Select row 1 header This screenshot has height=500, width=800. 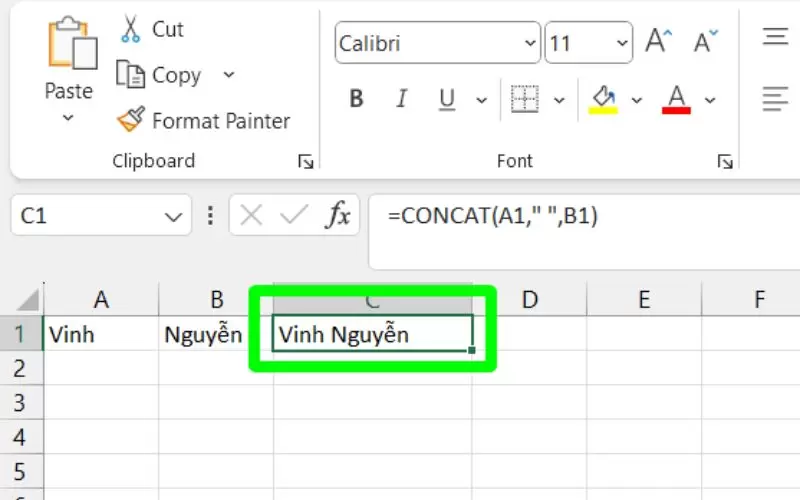21,334
